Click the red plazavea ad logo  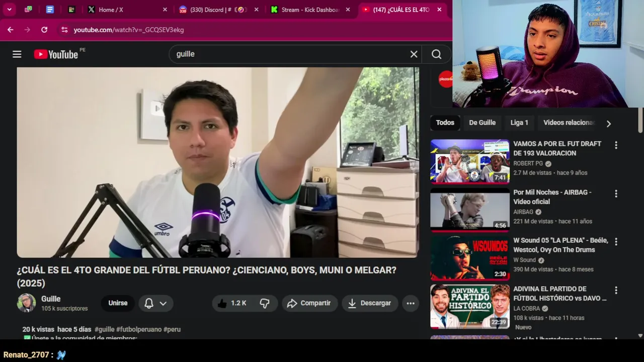point(445,79)
